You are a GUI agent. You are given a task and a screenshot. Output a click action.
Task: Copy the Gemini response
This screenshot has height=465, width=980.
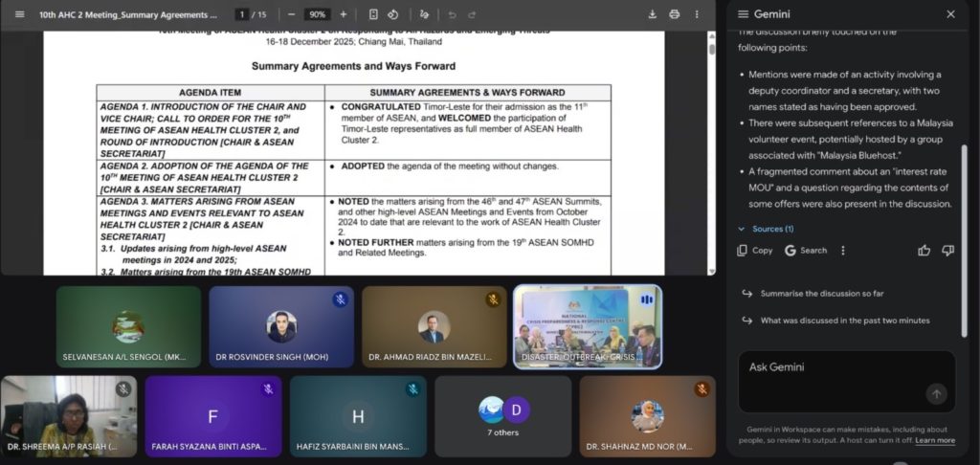755,251
